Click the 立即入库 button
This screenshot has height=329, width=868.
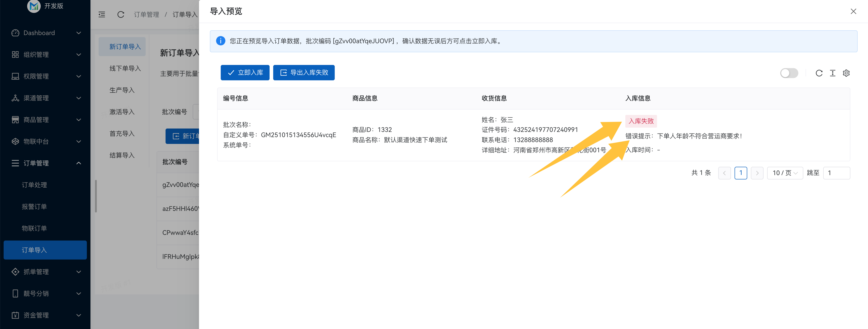point(245,72)
